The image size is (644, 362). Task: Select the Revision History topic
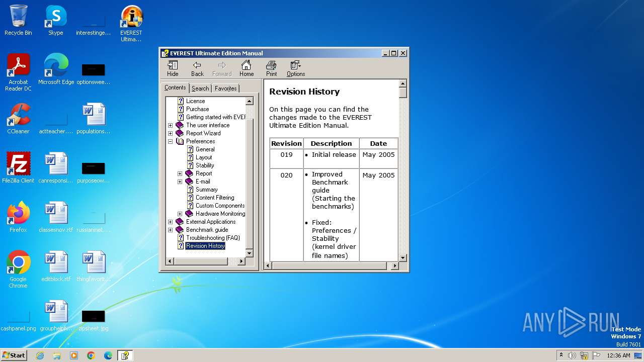(x=205, y=246)
